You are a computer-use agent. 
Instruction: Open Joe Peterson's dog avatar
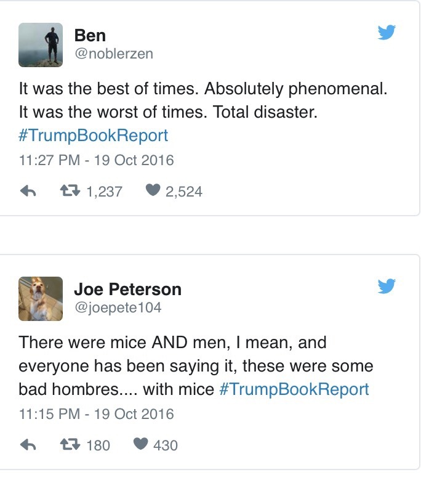(41, 299)
